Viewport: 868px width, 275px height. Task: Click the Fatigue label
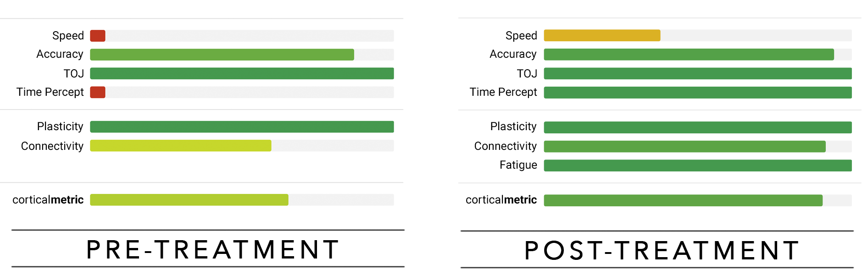(x=518, y=165)
